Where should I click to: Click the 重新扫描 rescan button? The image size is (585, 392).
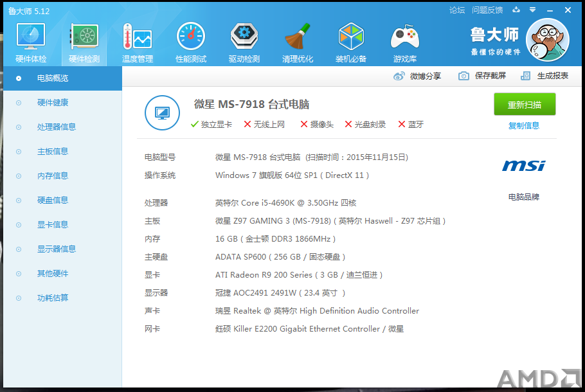(x=525, y=105)
